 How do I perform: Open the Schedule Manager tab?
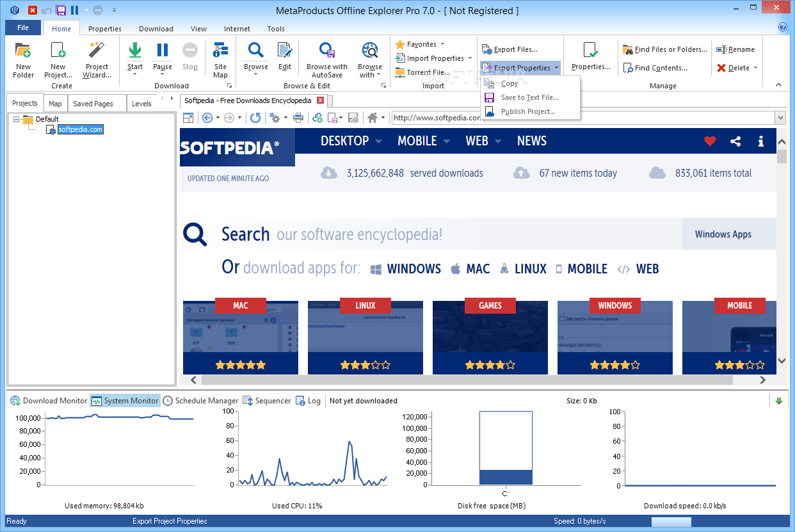pos(200,401)
